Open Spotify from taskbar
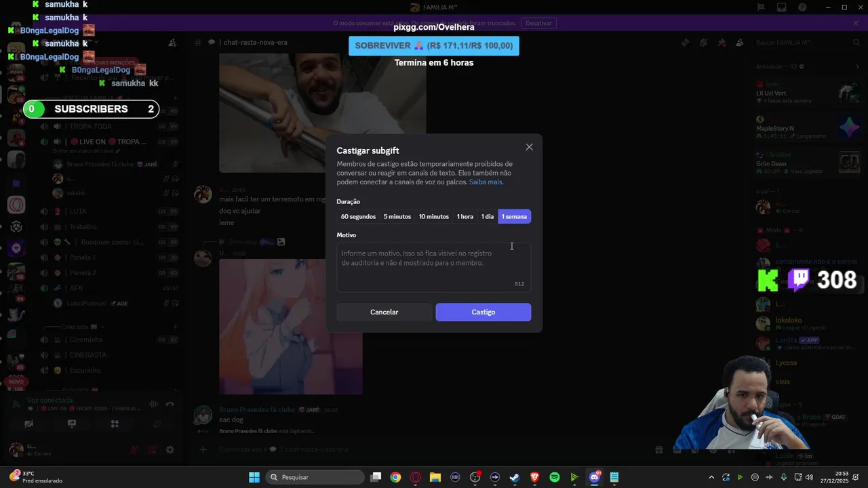 [x=555, y=477]
